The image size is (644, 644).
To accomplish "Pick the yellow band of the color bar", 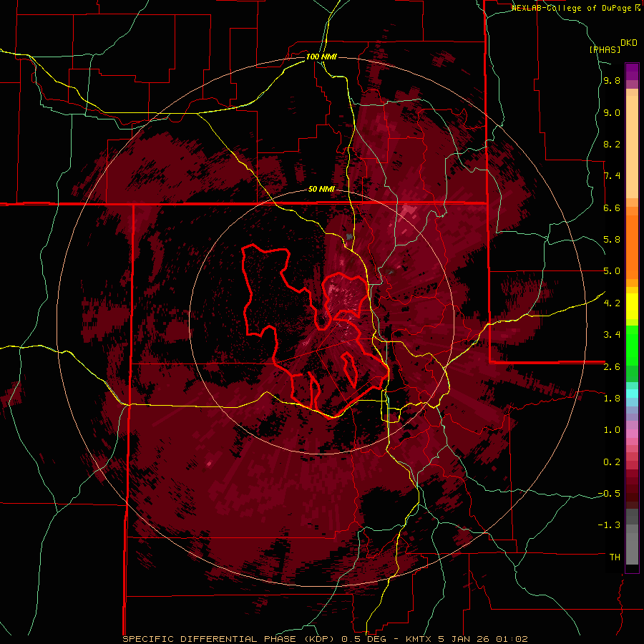I will (x=632, y=306).
